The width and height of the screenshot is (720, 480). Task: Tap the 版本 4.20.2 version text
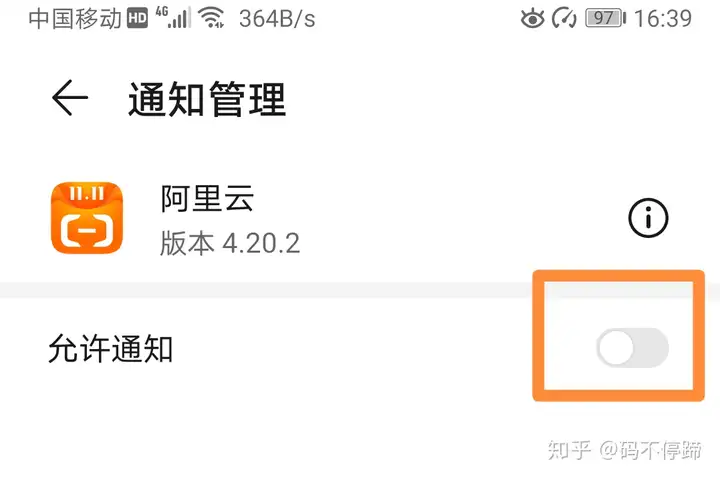point(230,243)
